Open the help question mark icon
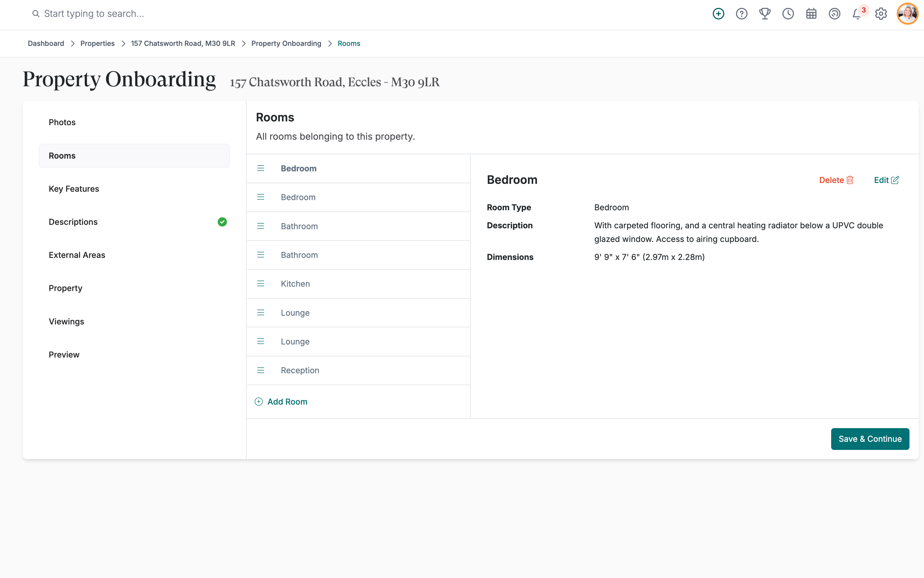 pos(741,14)
